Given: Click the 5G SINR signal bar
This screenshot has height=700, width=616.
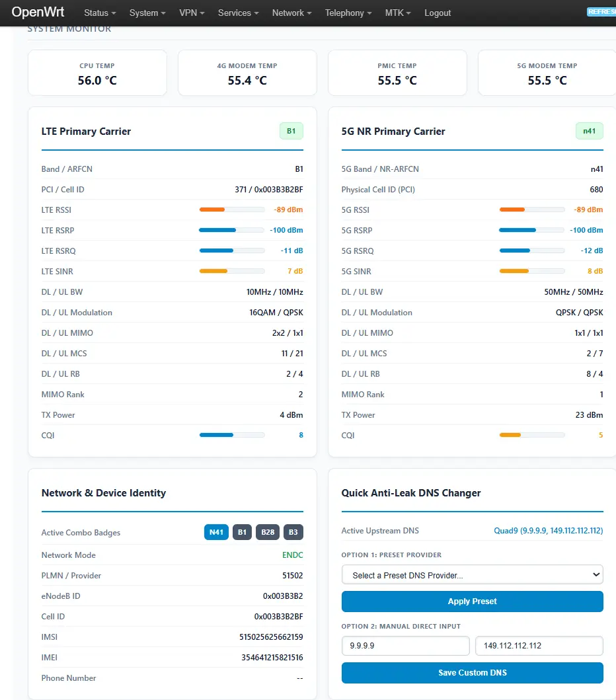Looking at the screenshot, I should pos(531,271).
